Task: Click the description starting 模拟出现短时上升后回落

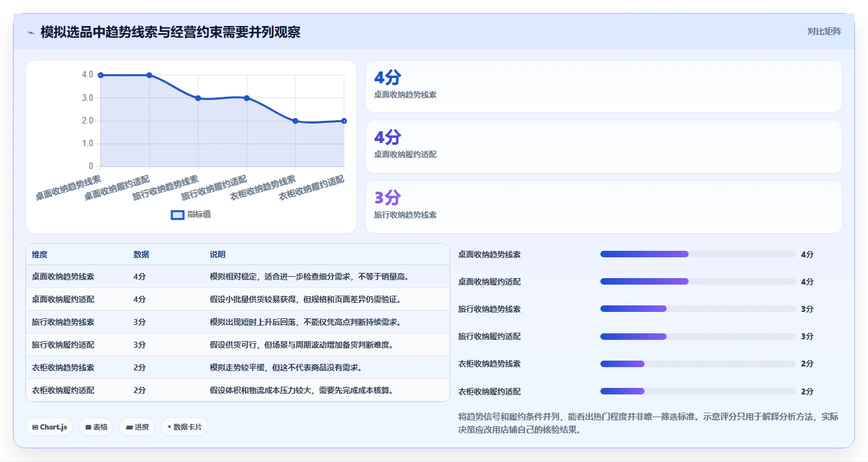Action: coord(305,322)
